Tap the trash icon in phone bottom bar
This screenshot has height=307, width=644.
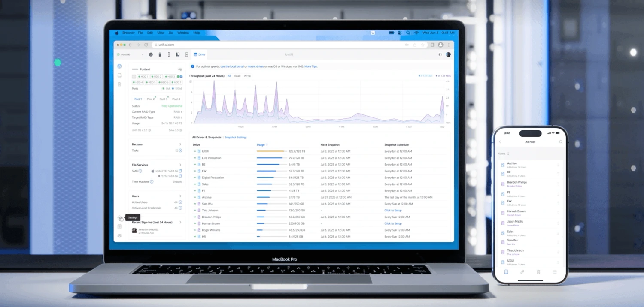coord(538,272)
